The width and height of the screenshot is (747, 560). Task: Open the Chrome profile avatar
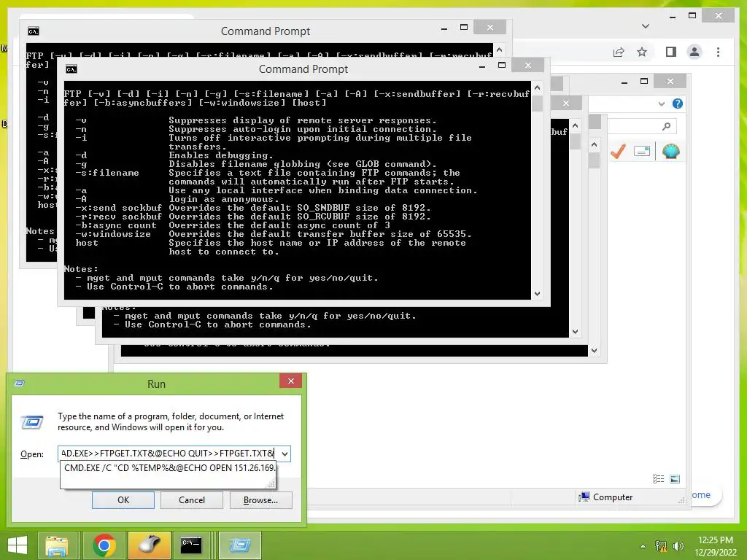[x=694, y=52]
